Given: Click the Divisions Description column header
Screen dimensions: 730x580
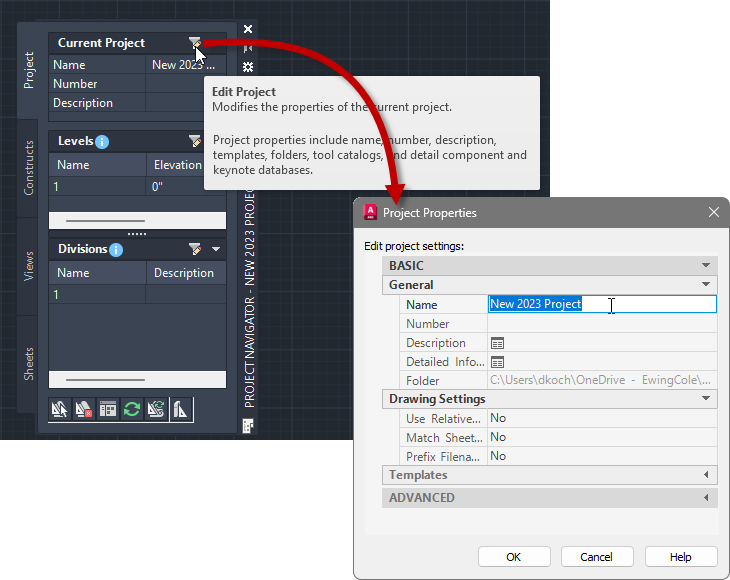Looking at the screenshot, I should tap(186, 273).
